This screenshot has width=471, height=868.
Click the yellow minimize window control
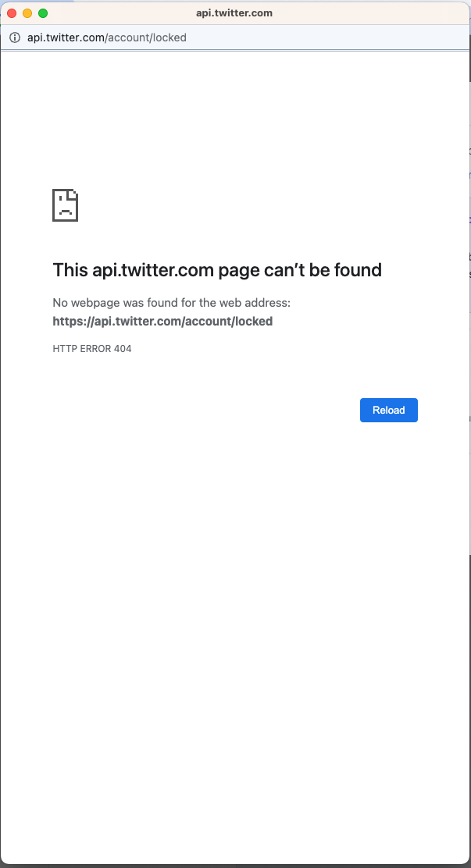click(27, 12)
